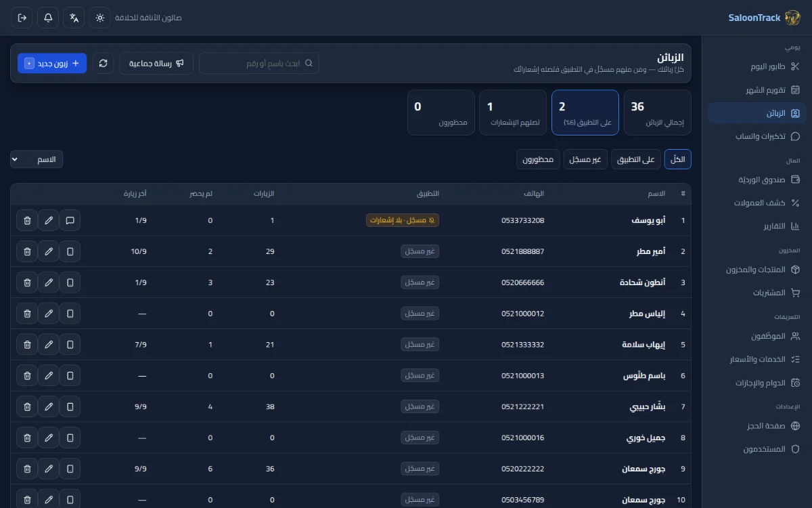Open صفحة الحجز in the sidebar
812x508 pixels.
[x=757, y=426]
